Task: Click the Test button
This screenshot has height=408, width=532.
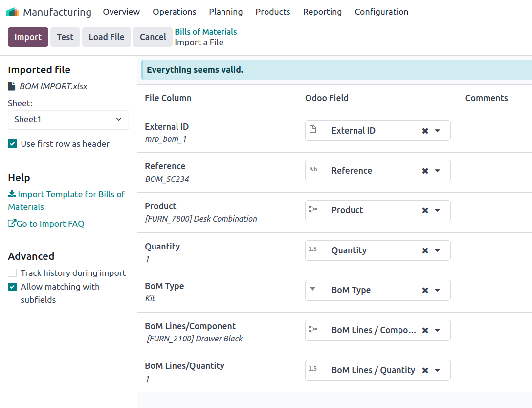Action: (x=65, y=37)
